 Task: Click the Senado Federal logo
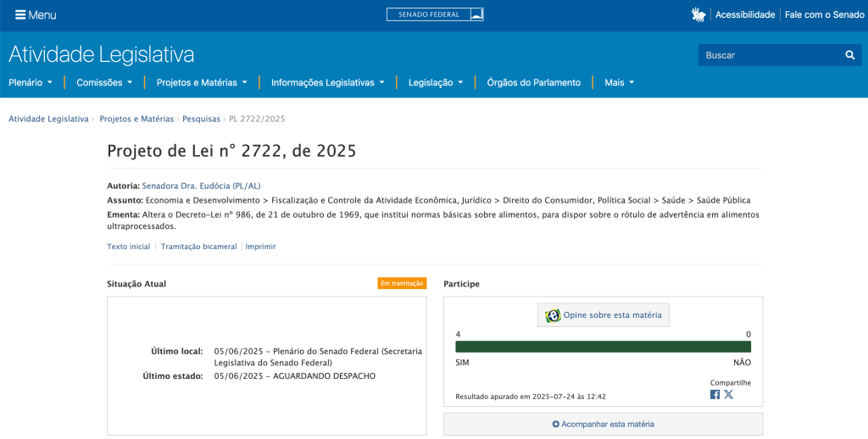click(435, 14)
